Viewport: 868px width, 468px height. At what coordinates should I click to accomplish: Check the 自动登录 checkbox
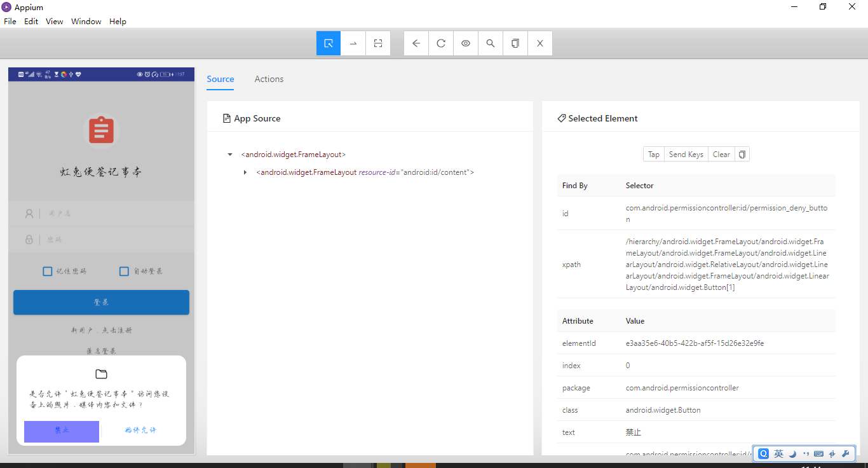(125, 272)
